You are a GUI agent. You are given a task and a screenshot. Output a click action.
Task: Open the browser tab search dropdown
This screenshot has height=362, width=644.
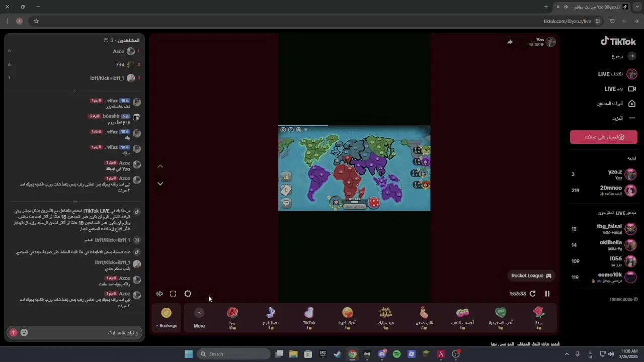click(637, 7)
